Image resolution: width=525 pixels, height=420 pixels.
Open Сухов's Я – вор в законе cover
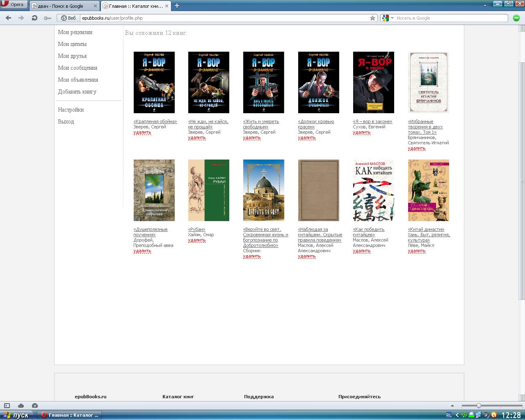[x=374, y=82]
